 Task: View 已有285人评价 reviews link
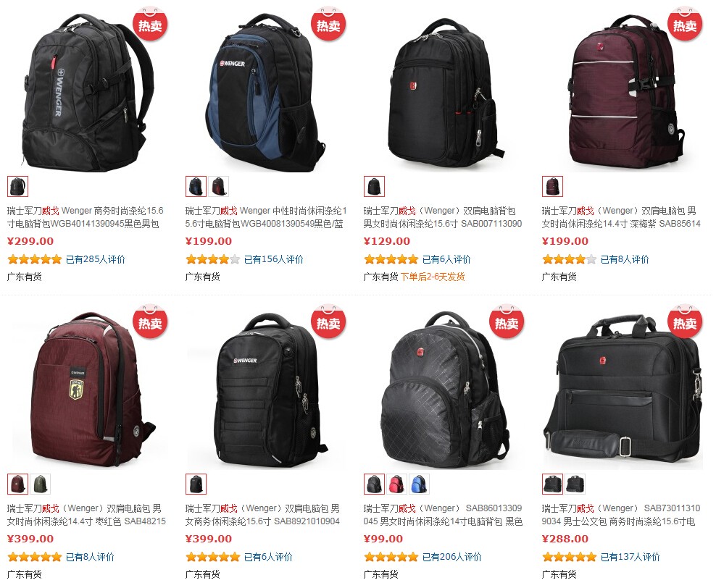coord(96,259)
